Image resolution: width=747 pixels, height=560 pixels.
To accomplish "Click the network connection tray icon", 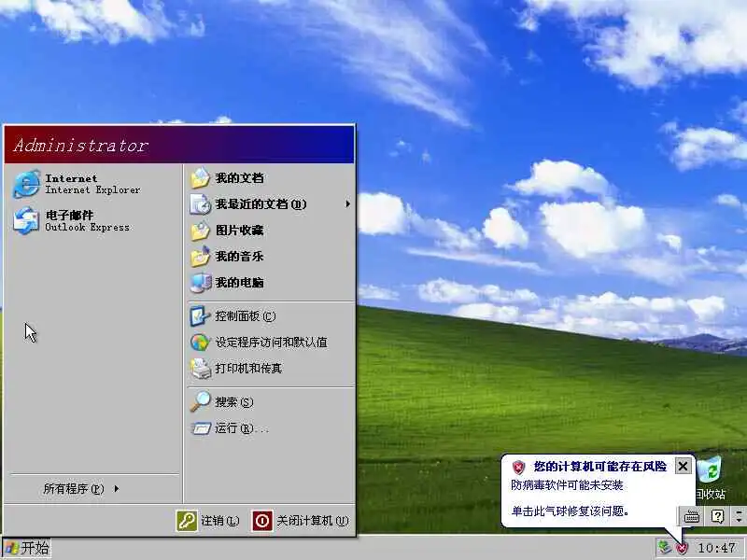I will coord(664,547).
